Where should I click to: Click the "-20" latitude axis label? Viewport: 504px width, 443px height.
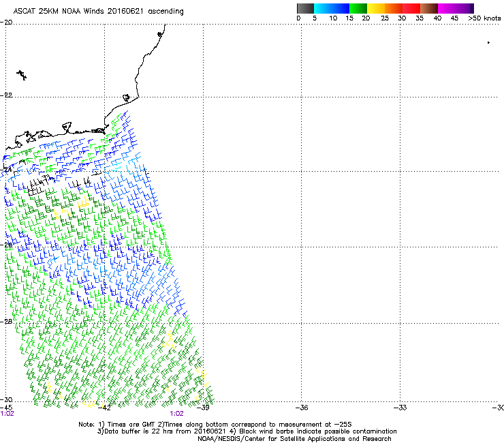tap(6, 22)
